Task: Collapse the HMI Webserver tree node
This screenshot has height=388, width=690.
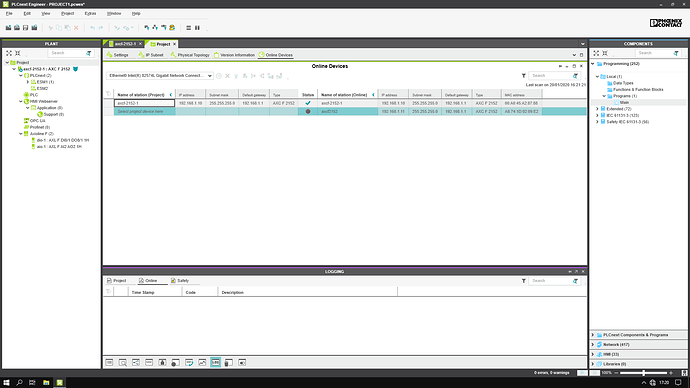Action: point(21,101)
